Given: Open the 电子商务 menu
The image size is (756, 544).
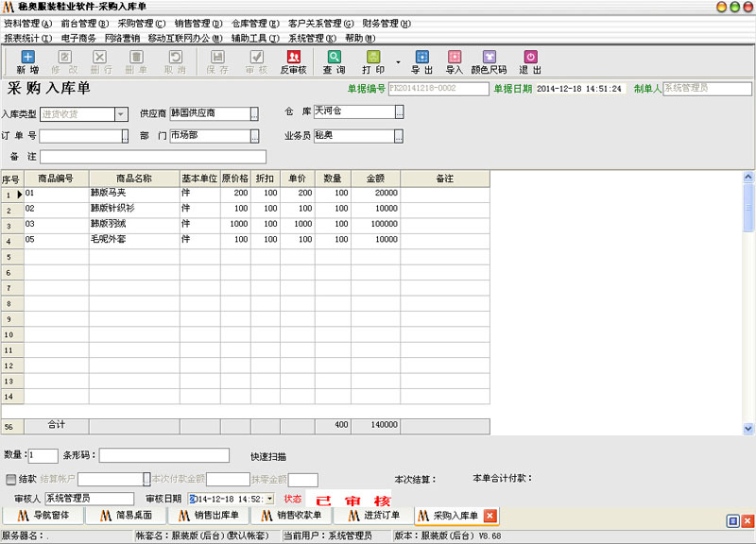Looking at the screenshot, I should 78,38.
